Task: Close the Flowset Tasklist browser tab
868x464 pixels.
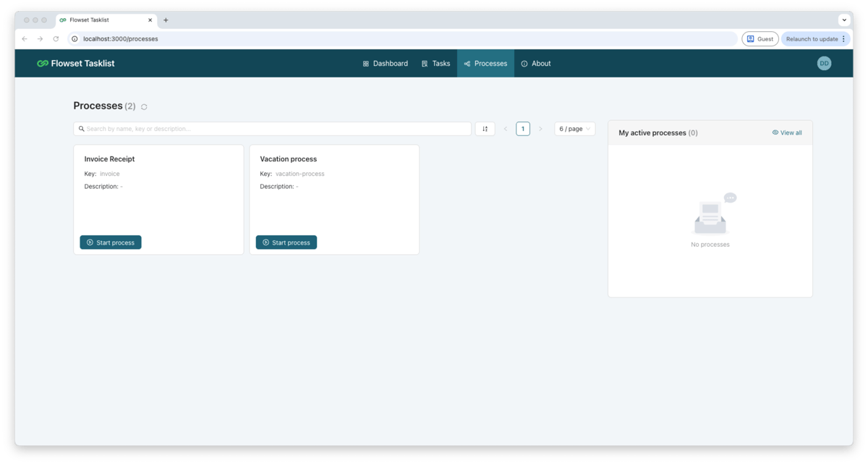Action: click(x=150, y=20)
